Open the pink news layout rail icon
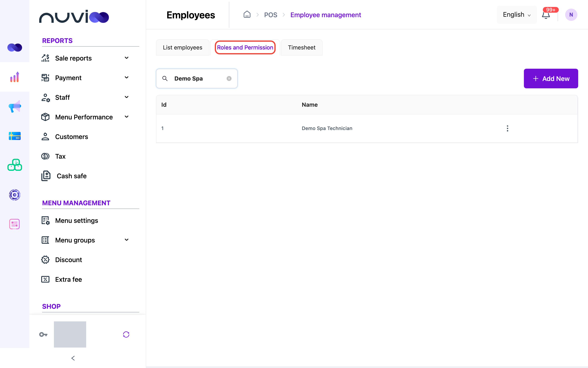Screen dimensions: 588x368 click(14, 224)
